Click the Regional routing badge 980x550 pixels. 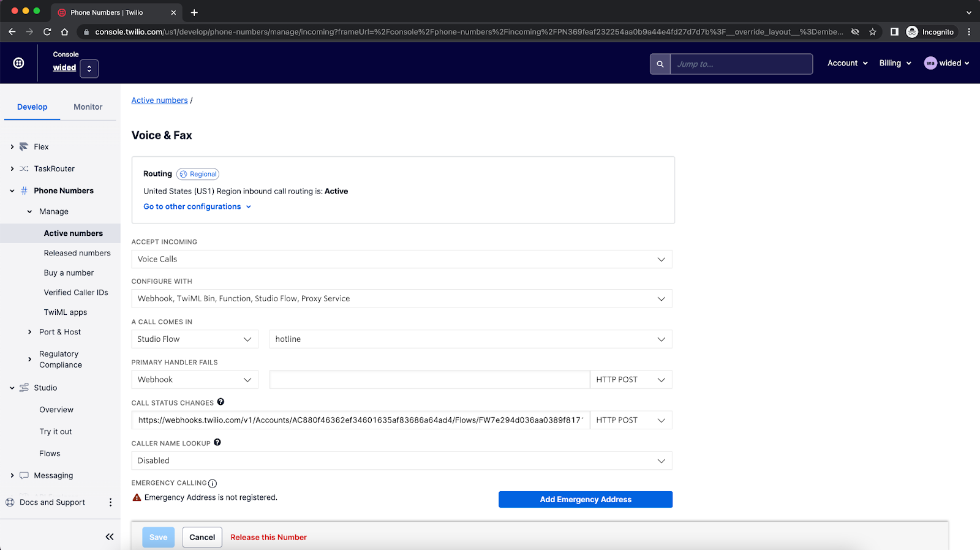198,174
